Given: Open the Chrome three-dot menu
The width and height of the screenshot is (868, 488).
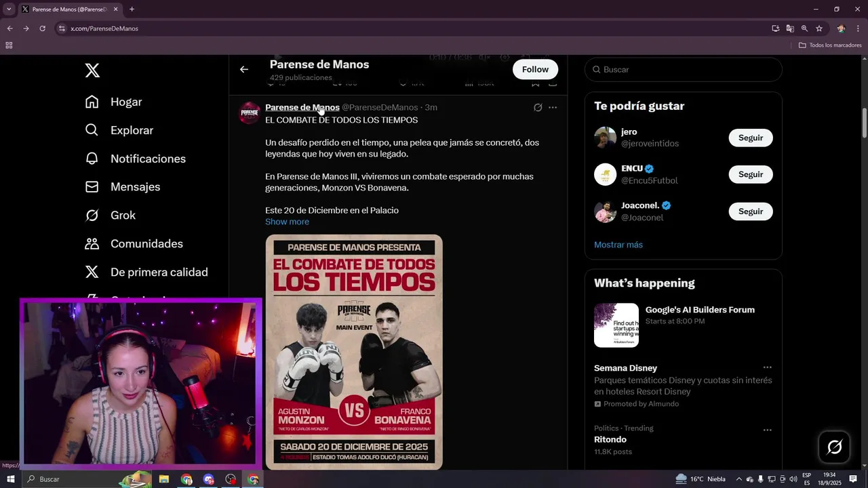Looking at the screenshot, I should coord(857,28).
